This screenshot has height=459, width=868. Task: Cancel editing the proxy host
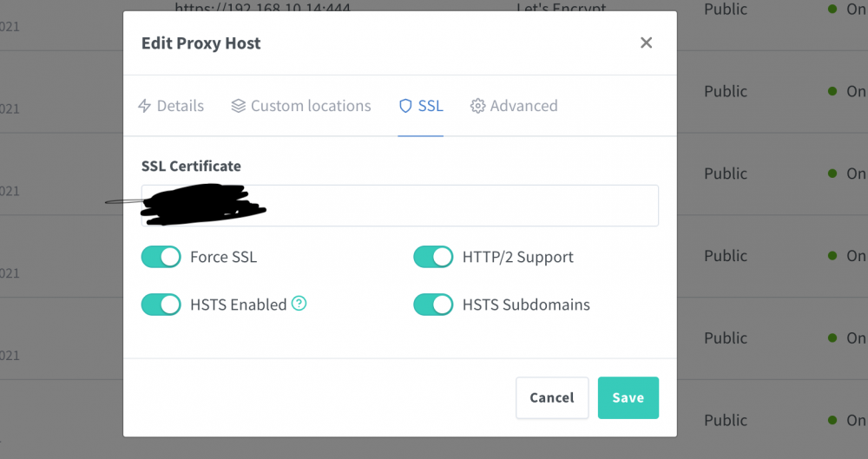(x=552, y=397)
